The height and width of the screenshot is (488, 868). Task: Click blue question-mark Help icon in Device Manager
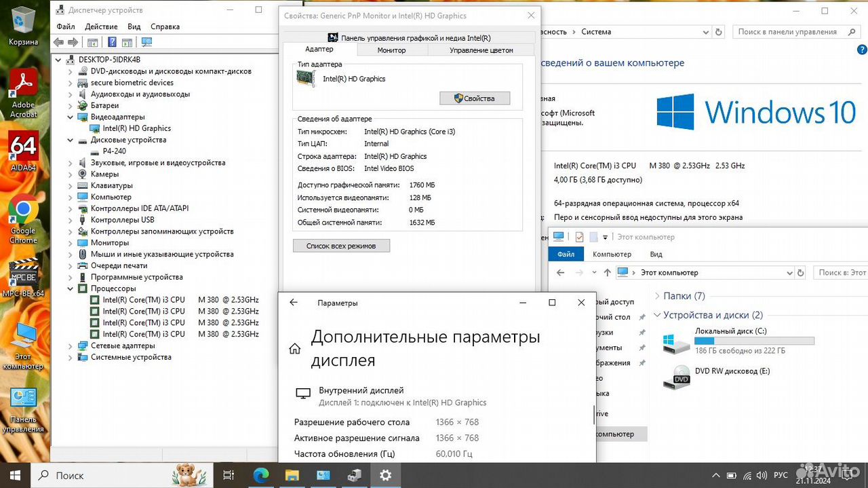pos(112,42)
